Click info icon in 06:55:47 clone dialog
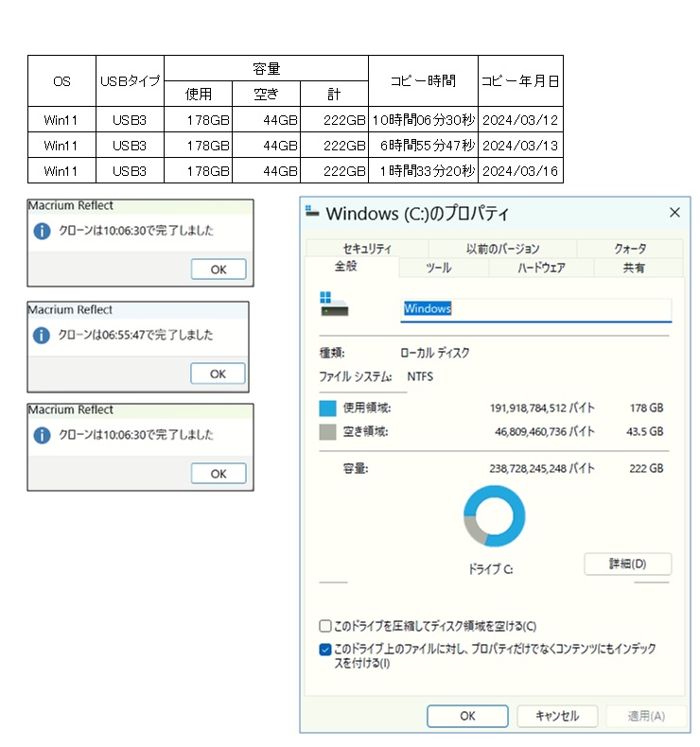The height and width of the screenshot is (747, 700). click(42, 336)
